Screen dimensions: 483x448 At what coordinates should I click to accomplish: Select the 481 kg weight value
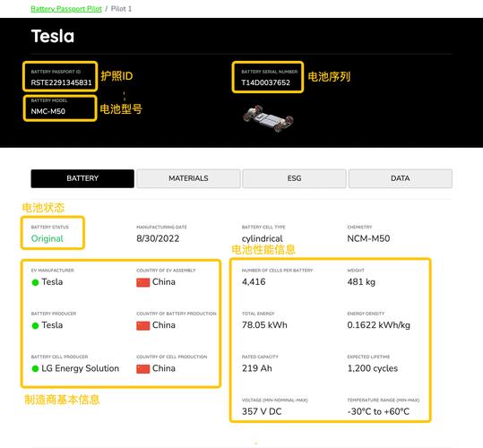click(x=361, y=282)
